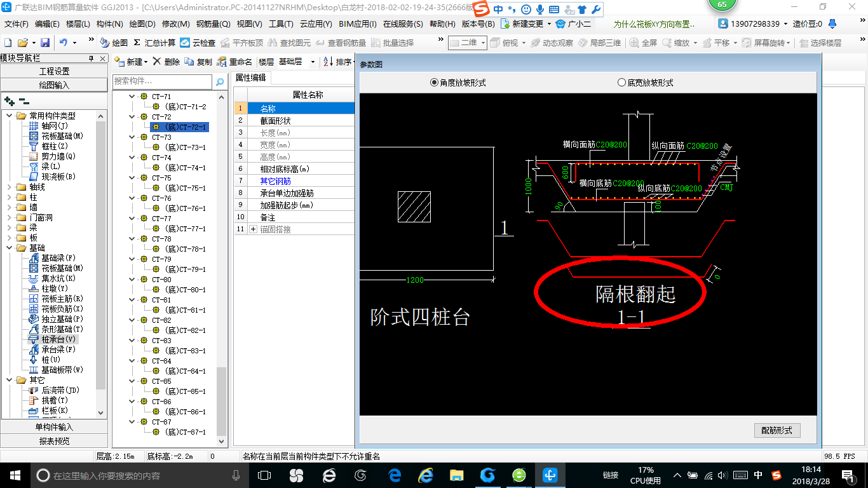
Task: Open the 工程设置 section
Action: tap(54, 71)
